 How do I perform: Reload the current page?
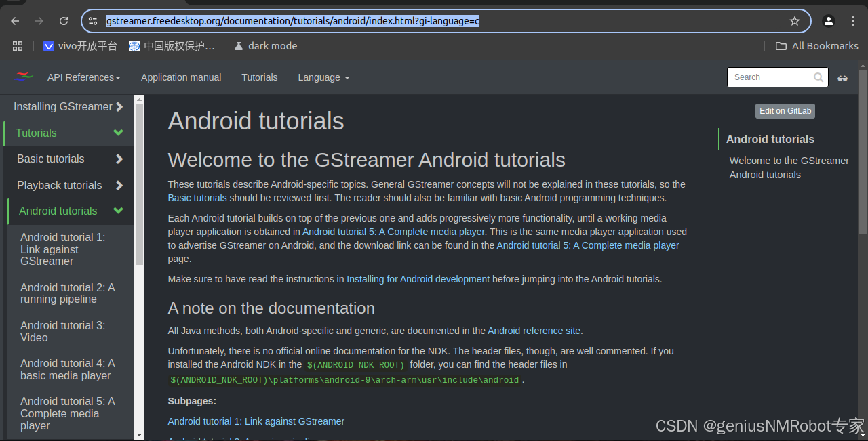click(64, 21)
